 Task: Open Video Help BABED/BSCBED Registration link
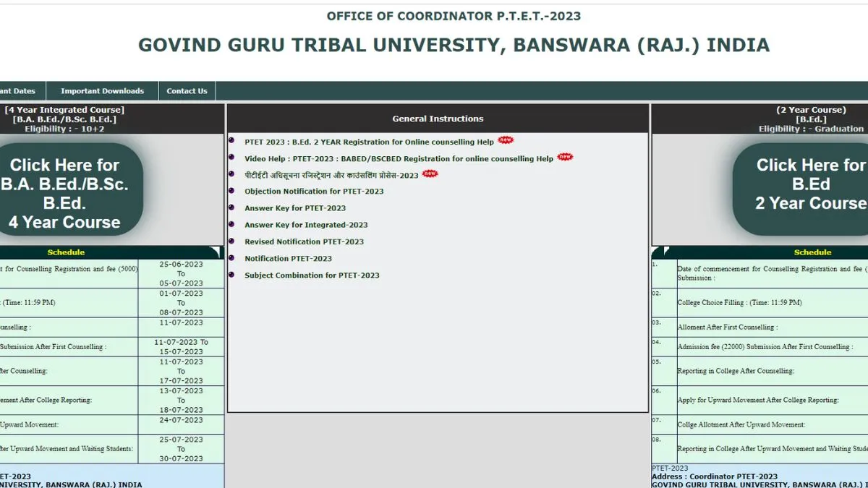(x=399, y=159)
